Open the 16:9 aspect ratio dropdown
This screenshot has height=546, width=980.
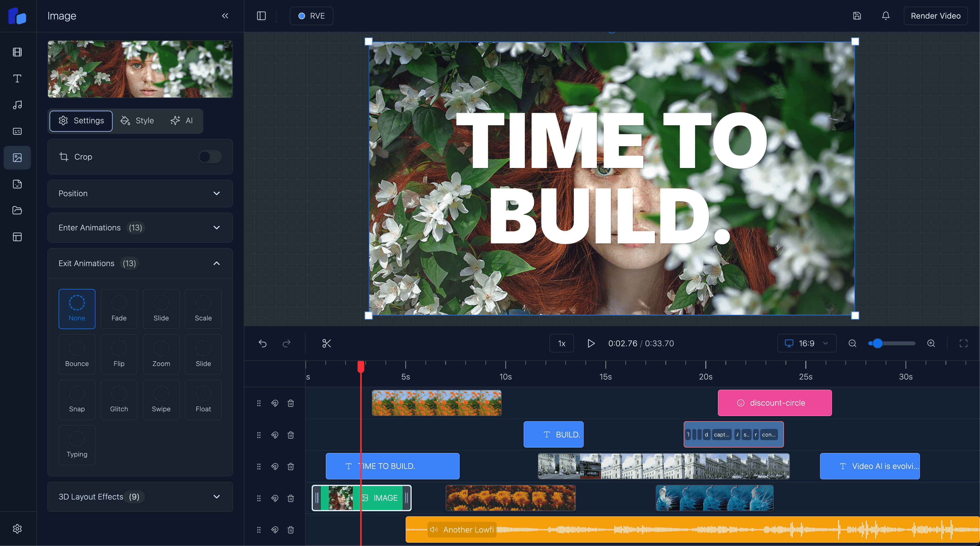pyautogui.click(x=806, y=343)
